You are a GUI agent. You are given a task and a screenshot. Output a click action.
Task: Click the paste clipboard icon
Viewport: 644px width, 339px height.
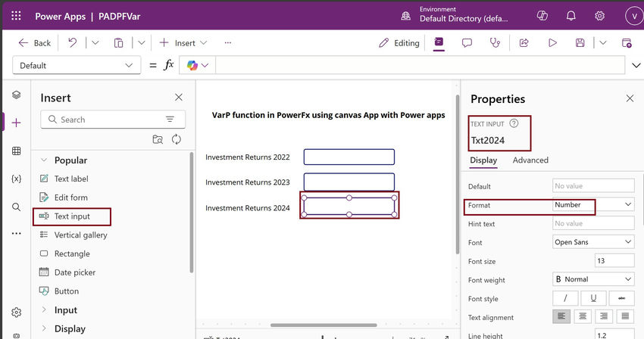point(118,42)
